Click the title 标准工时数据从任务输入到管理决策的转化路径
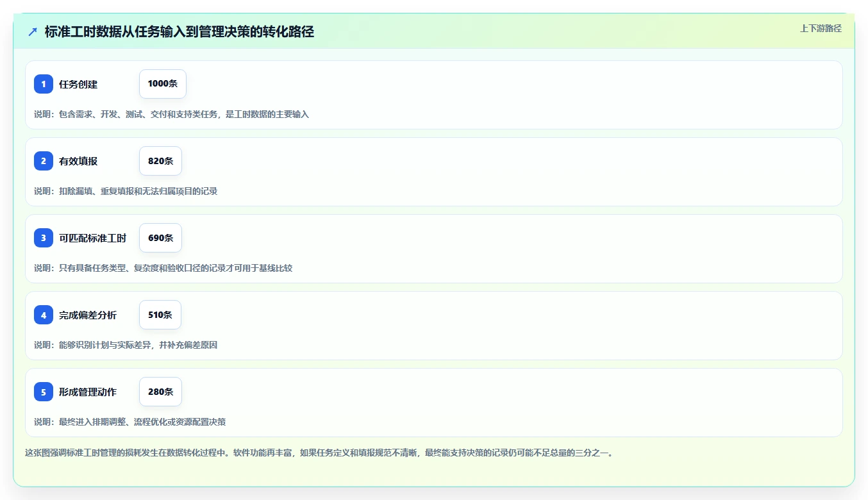 pyautogui.click(x=179, y=31)
